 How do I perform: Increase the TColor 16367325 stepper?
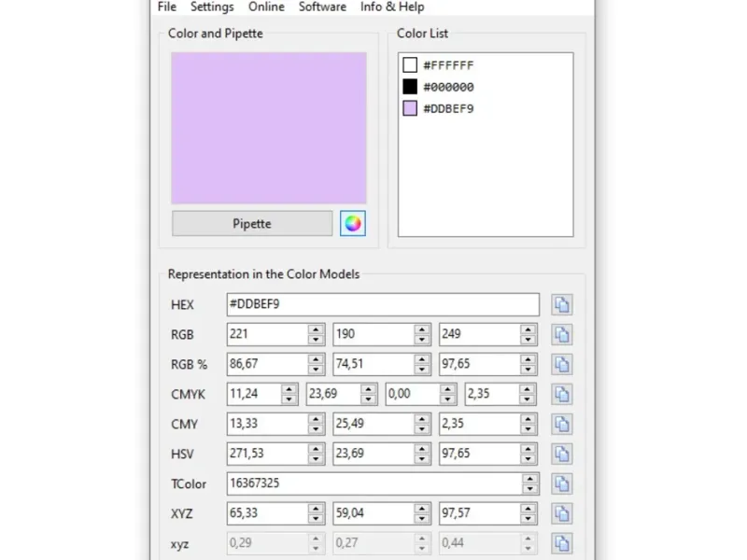pos(530,479)
